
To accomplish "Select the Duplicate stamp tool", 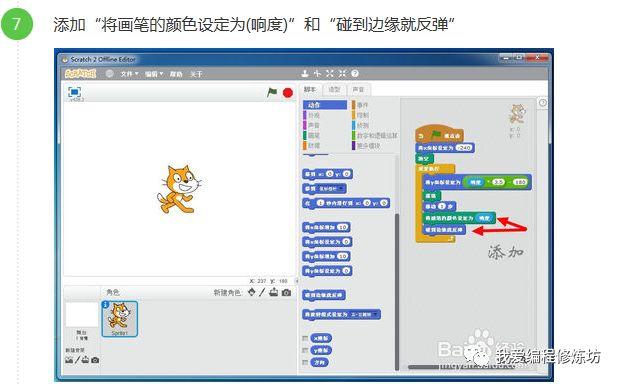I will pos(304,73).
